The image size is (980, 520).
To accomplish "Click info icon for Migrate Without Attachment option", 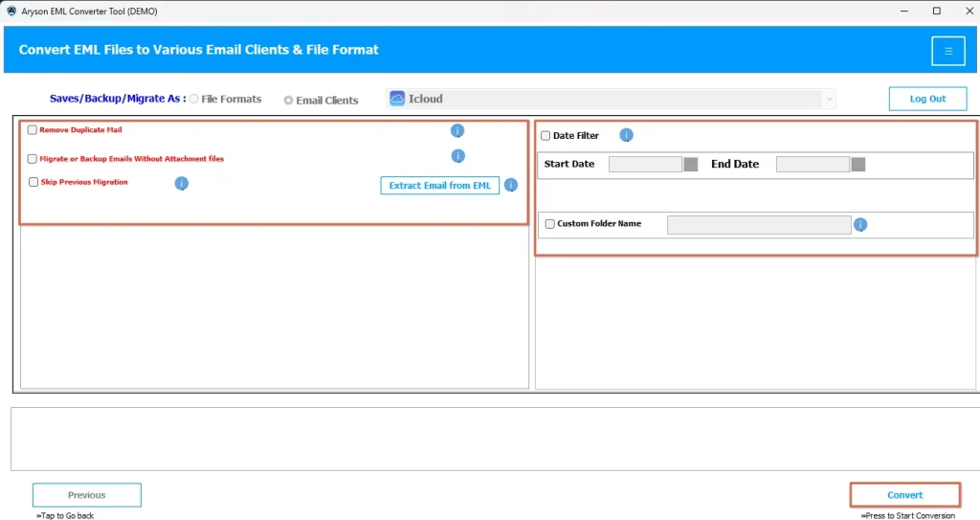I will pos(457,156).
